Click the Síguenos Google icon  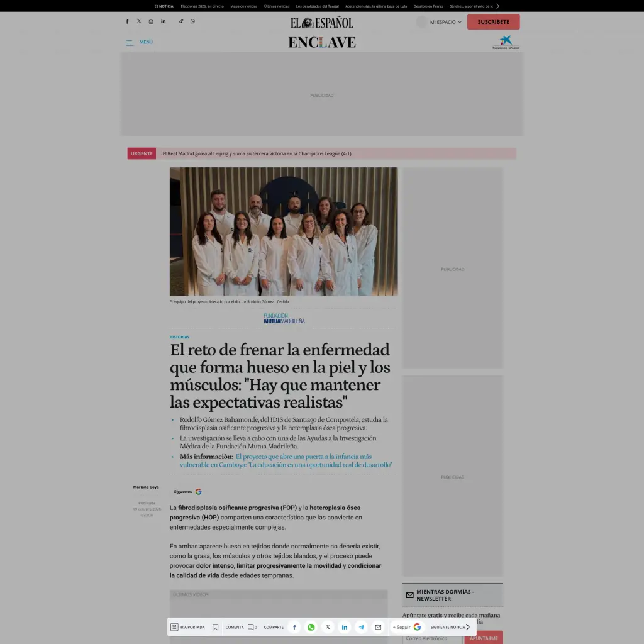198,492
